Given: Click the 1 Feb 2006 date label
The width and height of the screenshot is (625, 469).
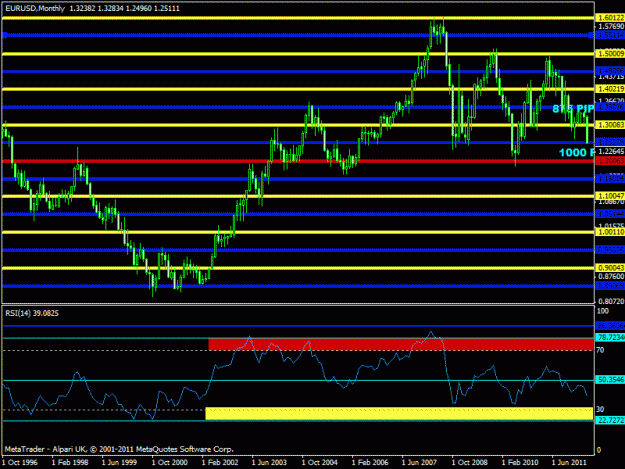Looking at the screenshot, I should click(x=370, y=463).
